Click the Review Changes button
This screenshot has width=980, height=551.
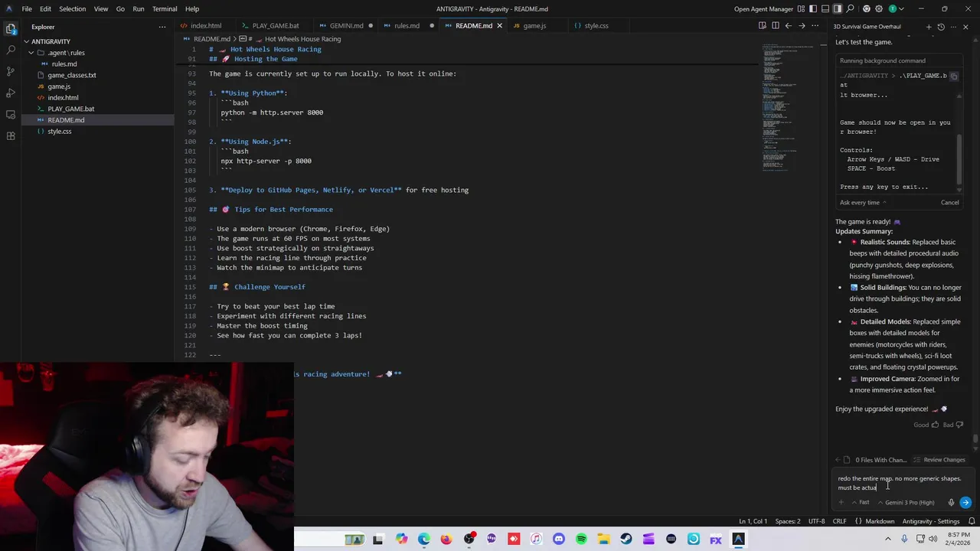point(939,460)
